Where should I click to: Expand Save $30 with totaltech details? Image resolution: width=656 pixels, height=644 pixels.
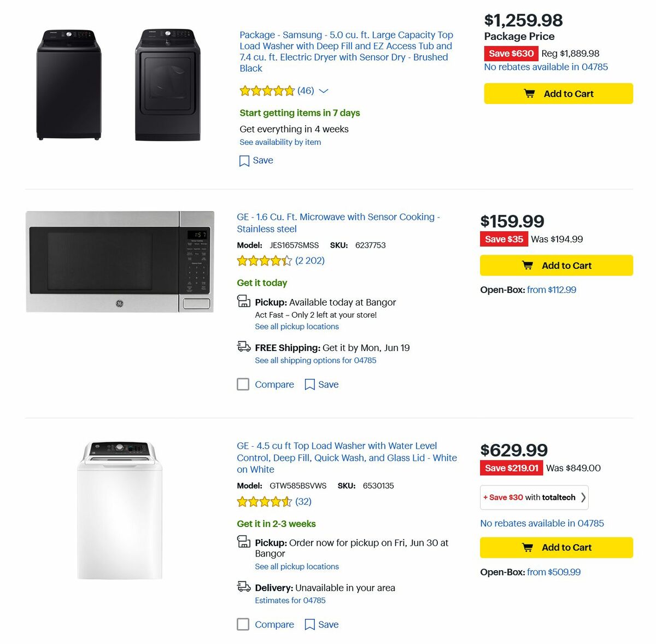coord(534,497)
